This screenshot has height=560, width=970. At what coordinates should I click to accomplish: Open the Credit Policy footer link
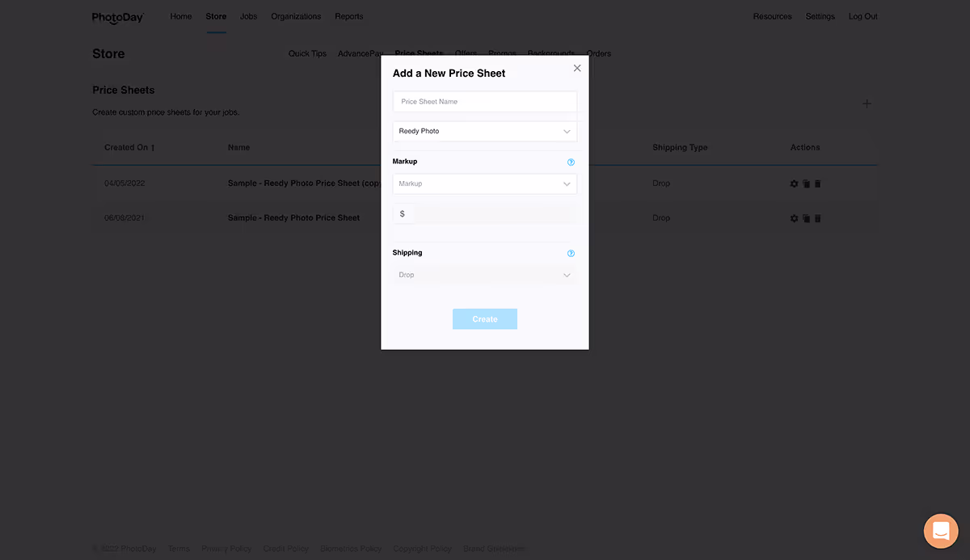pyautogui.click(x=285, y=549)
